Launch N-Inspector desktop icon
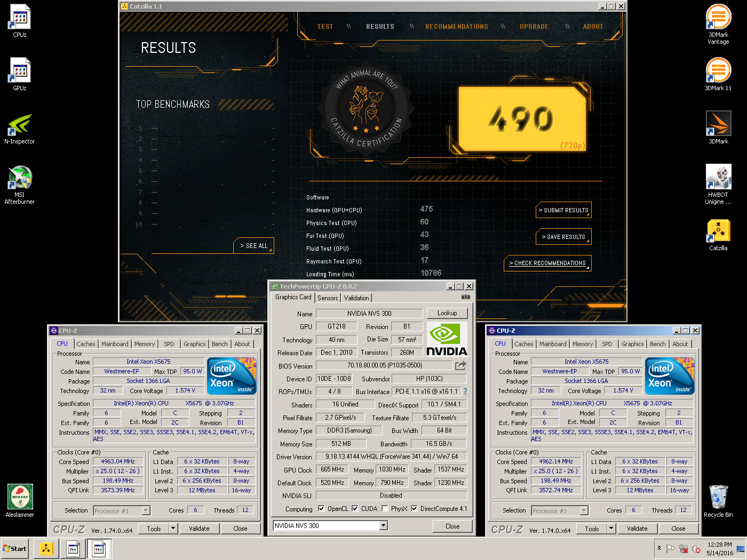The height and width of the screenshot is (560, 747). tap(20, 129)
